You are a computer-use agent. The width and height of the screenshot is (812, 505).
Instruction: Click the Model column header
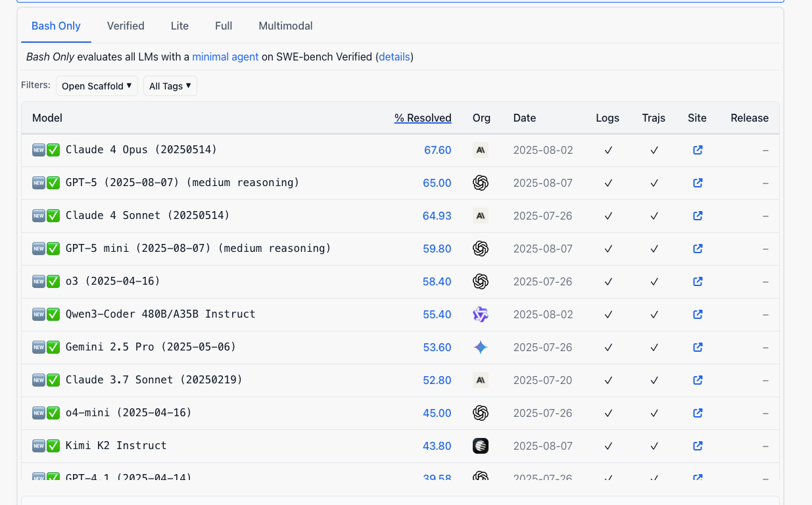(x=47, y=118)
